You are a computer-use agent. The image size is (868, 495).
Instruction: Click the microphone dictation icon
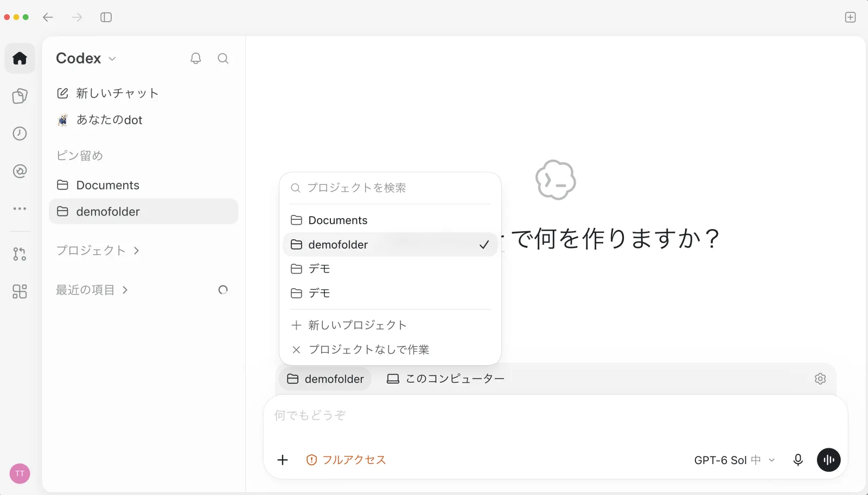798,460
